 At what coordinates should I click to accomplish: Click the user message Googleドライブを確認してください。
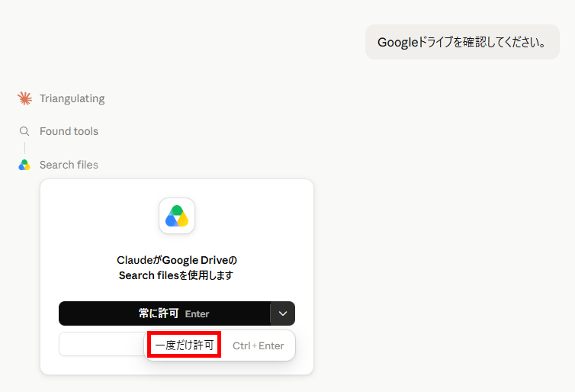(x=462, y=42)
